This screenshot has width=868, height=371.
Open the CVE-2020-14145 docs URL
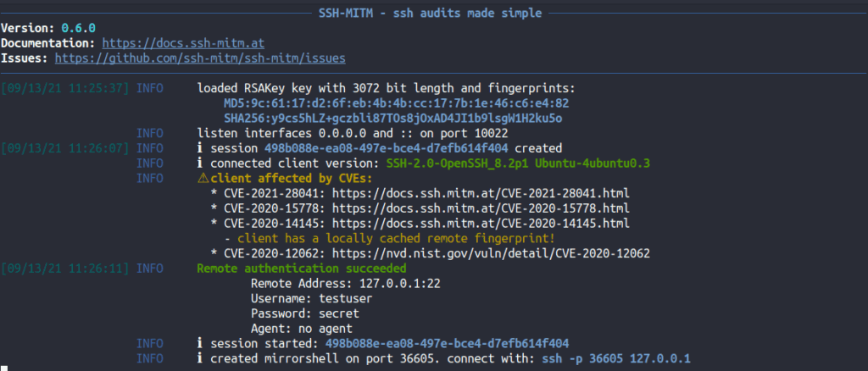481,224
